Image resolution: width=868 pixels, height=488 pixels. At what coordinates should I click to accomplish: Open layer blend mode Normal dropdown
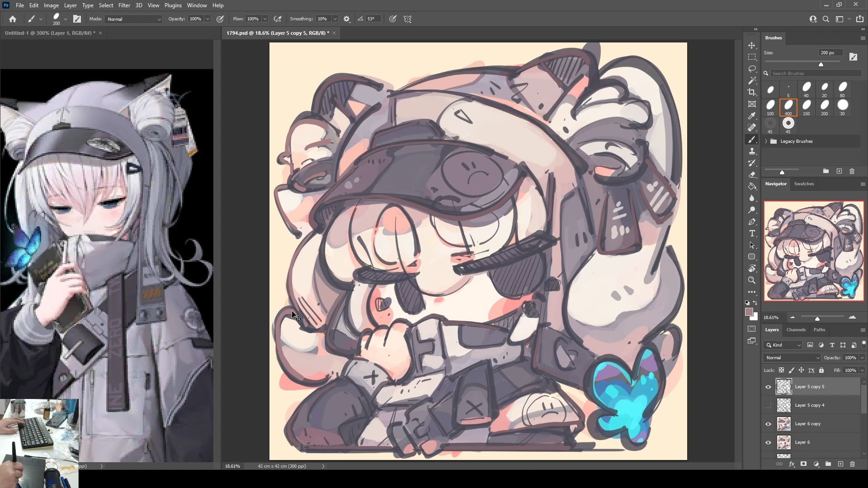pyautogui.click(x=792, y=358)
